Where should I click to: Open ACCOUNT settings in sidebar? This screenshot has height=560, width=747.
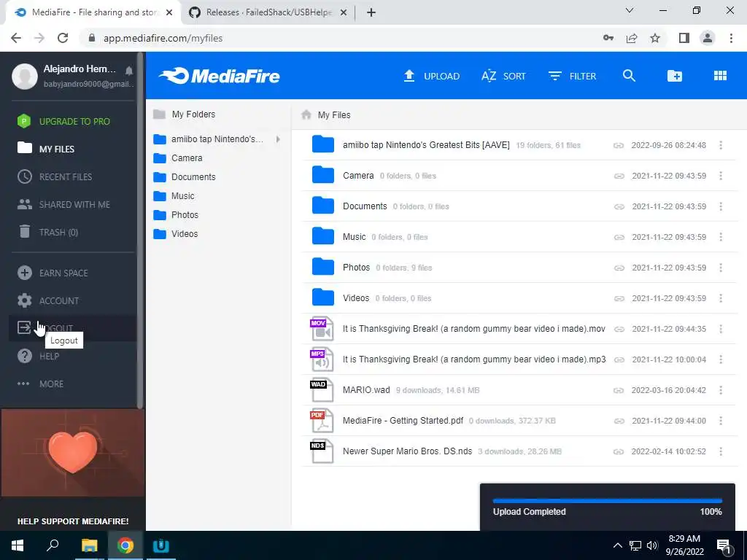click(48, 300)
